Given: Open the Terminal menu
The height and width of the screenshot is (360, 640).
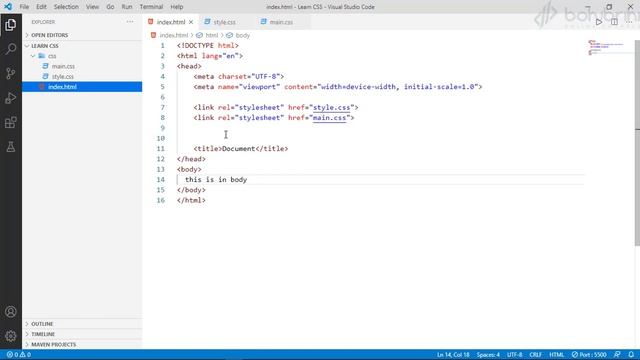Looking at the screenshot, I should (x=151, y=7).
